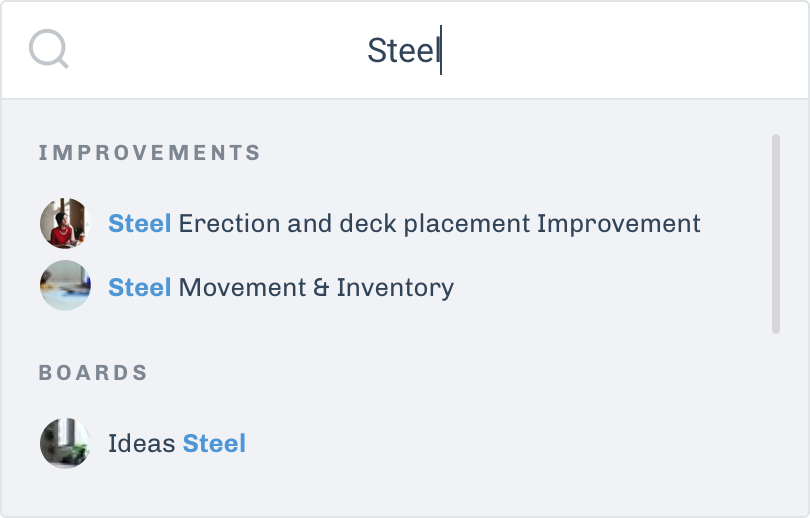Open the Steel Movement & Inventory result
The height and width of the screenshot is (518, 810).
click(x=281, y=288)
